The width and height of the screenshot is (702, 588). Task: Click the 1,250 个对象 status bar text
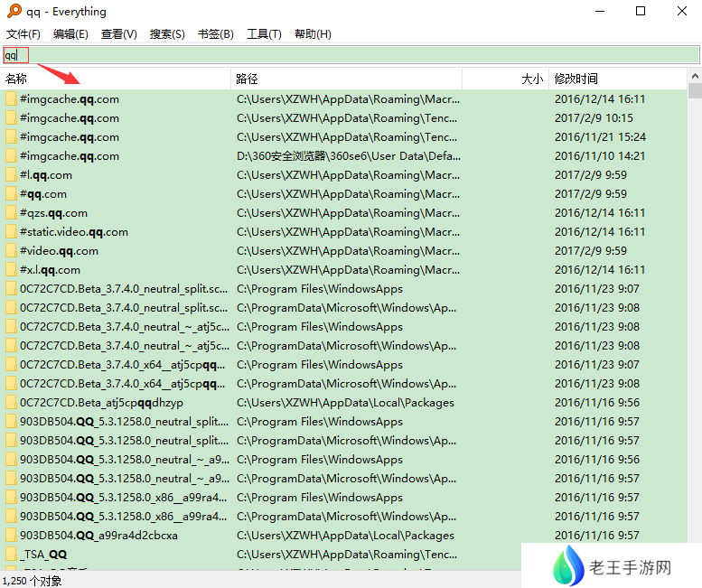[33, 581]
